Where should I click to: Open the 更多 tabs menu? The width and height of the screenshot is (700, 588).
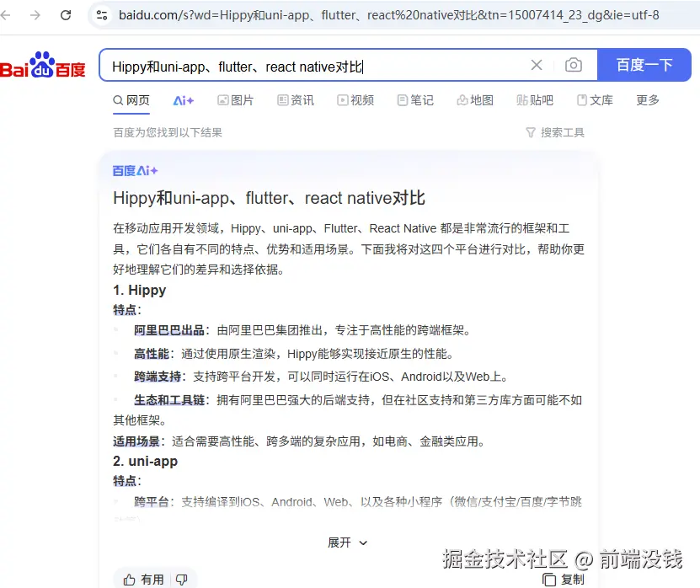pyautogui.click(x=647, y=100)
